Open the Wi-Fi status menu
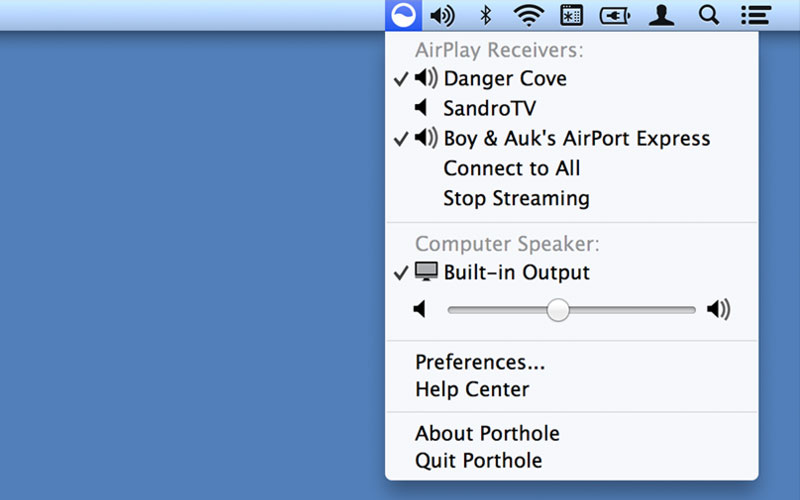Screen dimensions: 800x500 tap(529, 16)
